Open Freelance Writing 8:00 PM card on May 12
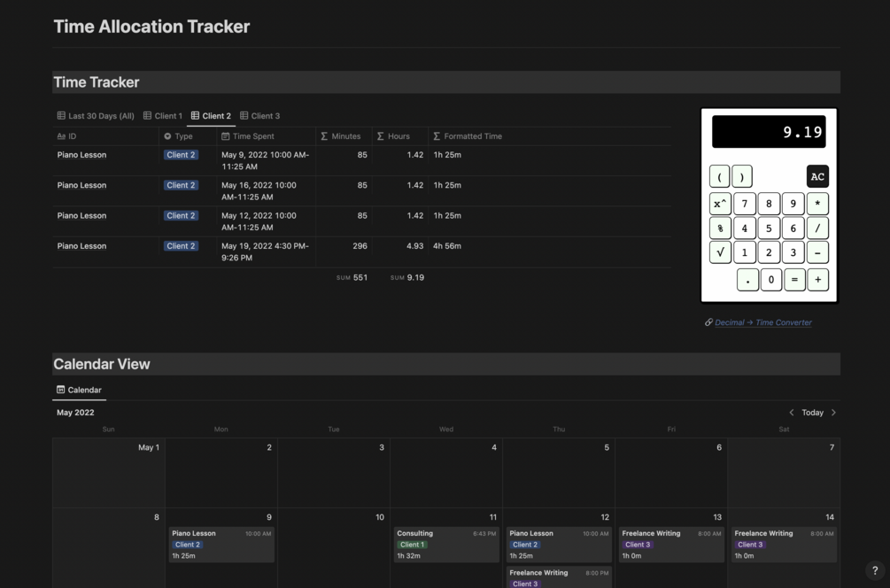This screenshot has height=588, width=890. (559, 577)
